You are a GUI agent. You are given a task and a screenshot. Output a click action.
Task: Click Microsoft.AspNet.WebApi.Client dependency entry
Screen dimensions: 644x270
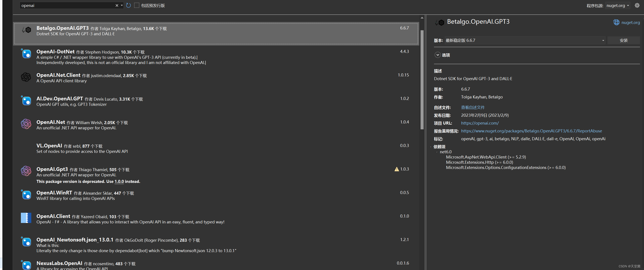click(x=486, y=157)
